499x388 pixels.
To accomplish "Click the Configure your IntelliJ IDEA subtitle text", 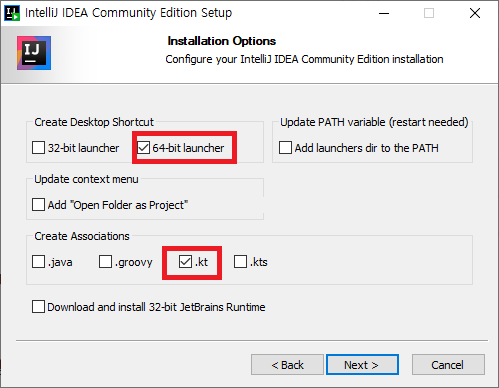I will 304,59.
